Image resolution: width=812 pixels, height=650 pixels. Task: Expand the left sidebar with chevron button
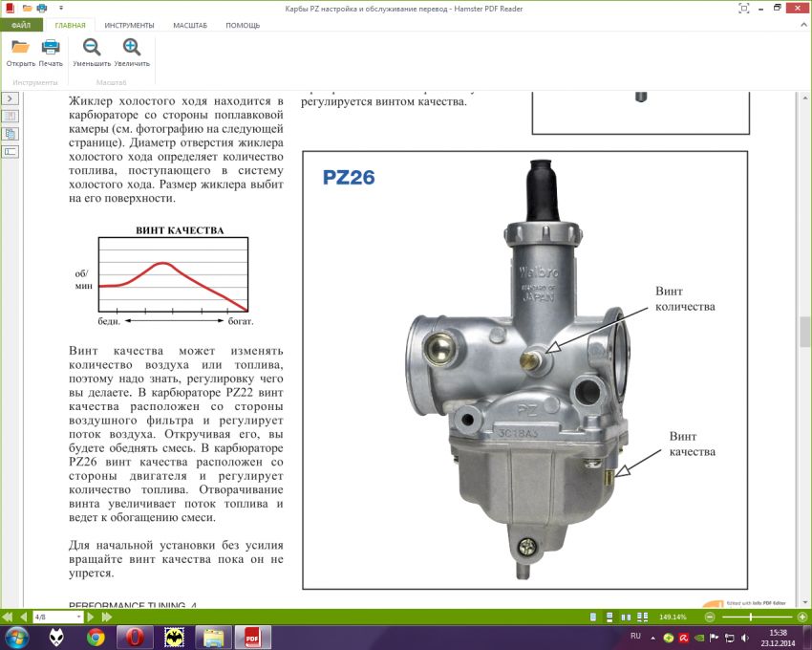point(10,98)
